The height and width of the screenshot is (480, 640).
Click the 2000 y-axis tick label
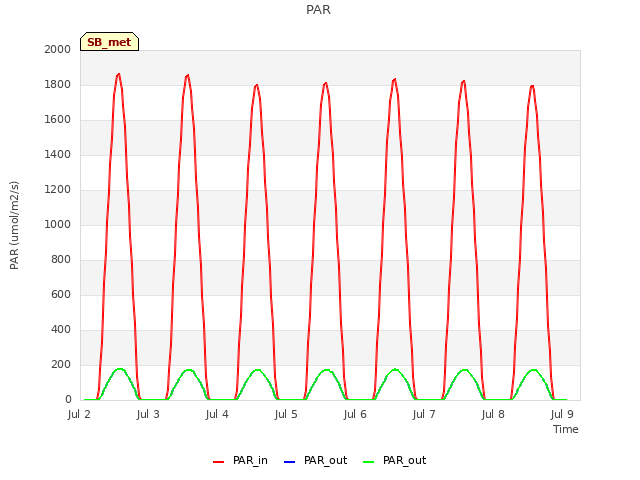pyautogui.click(x=58, y=49)
